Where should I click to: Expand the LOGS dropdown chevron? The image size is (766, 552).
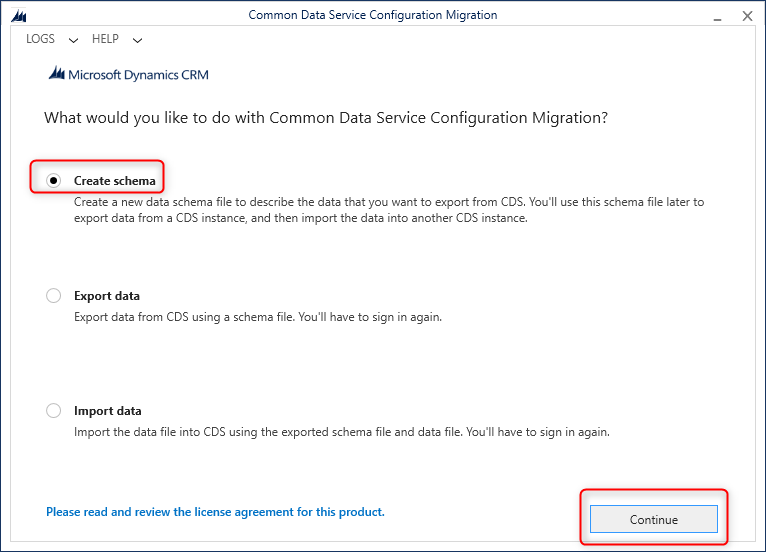(74, 40)
